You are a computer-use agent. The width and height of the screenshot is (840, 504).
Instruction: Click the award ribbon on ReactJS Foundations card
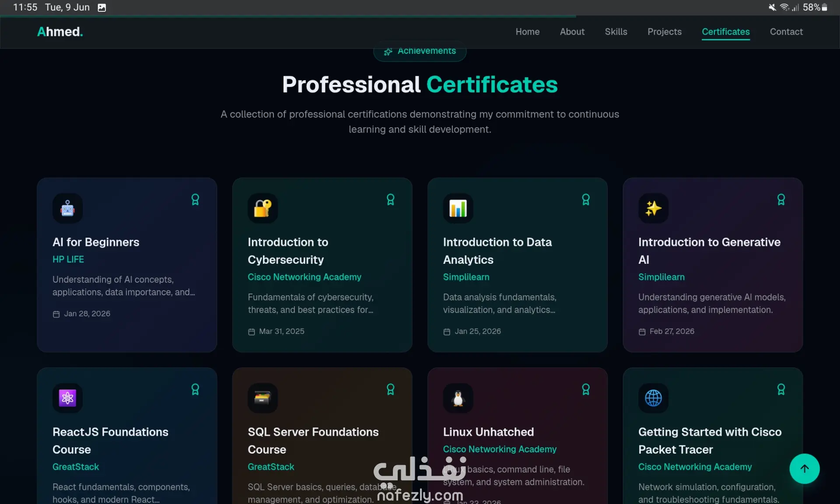click(x=195, y=389)
